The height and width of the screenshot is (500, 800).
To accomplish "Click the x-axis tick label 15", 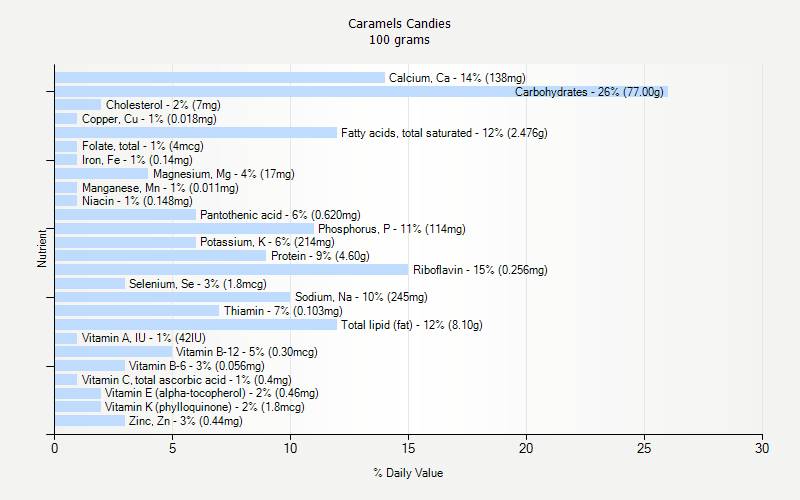I will pyautogui.click(x=408, y=448).
